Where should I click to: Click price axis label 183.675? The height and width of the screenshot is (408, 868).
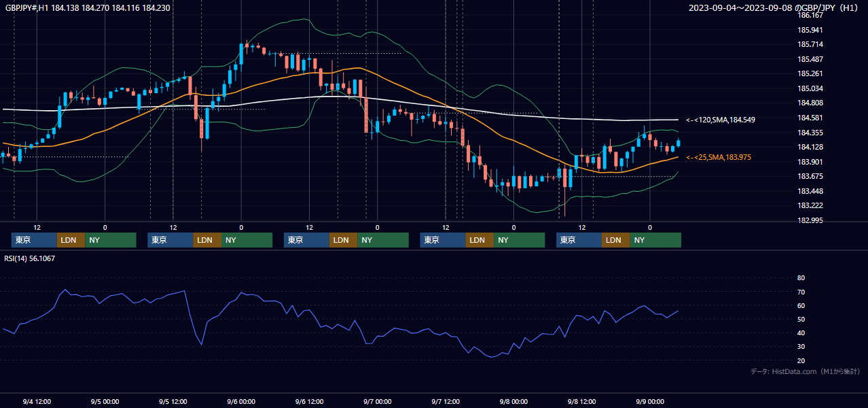point(810,176)
